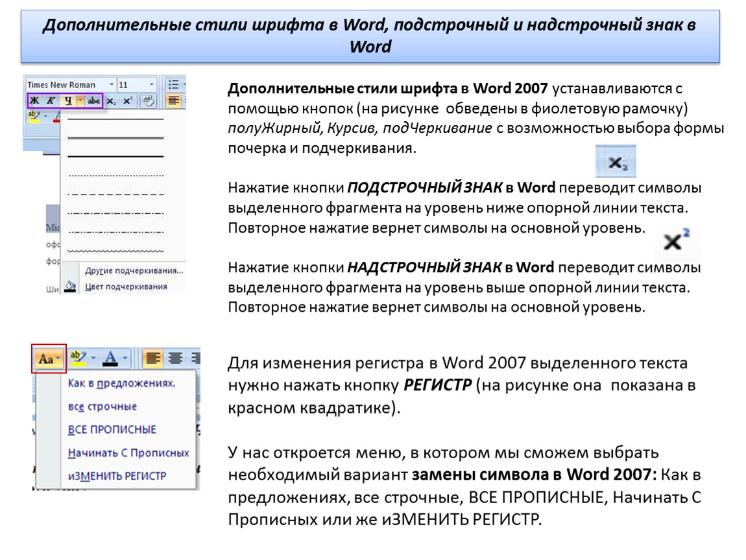Click italic text полуЖирный, Курсив, подЧеркивание
This screenshot has width=746, height=560.
coord(359,128)
